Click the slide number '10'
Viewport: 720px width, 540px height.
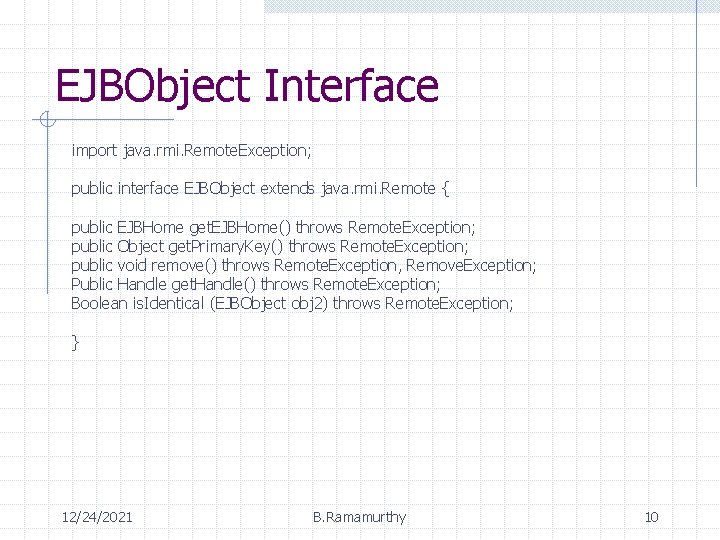[652, 518]
